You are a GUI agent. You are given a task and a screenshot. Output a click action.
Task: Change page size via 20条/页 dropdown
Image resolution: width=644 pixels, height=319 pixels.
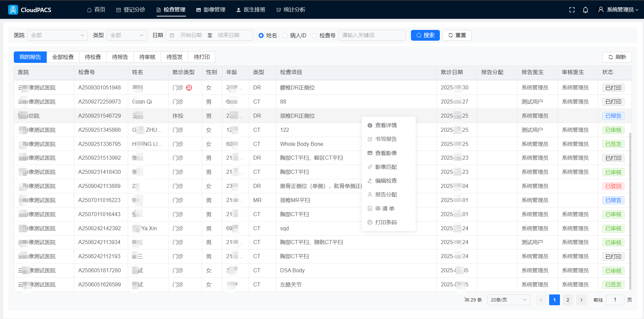(508, 300)
